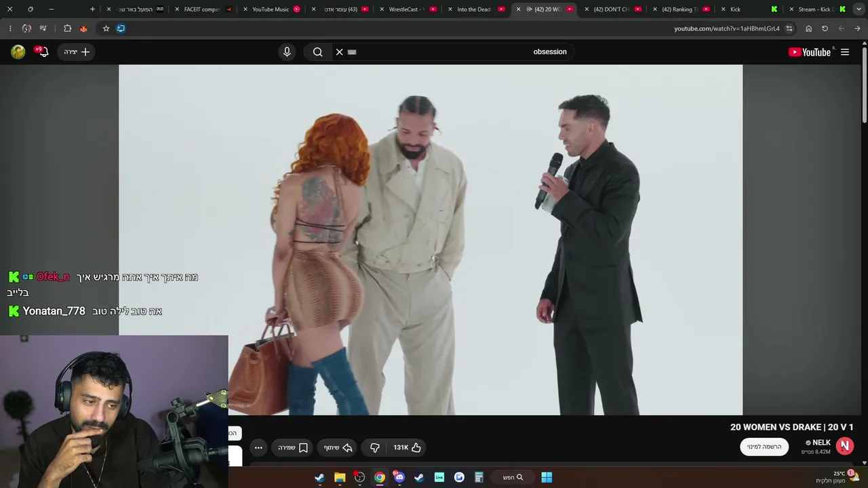This screenshot has width=868, height=488.
Task: Open the browser extensions puzzle icon
Action: (67, 28)
